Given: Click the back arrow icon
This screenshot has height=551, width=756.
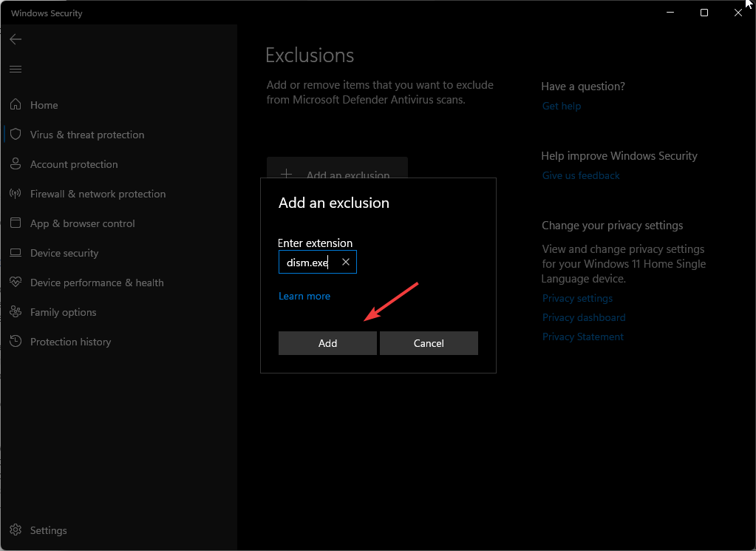Looking at the screenshot, I should pyautogui.click(x=16, y=39).
